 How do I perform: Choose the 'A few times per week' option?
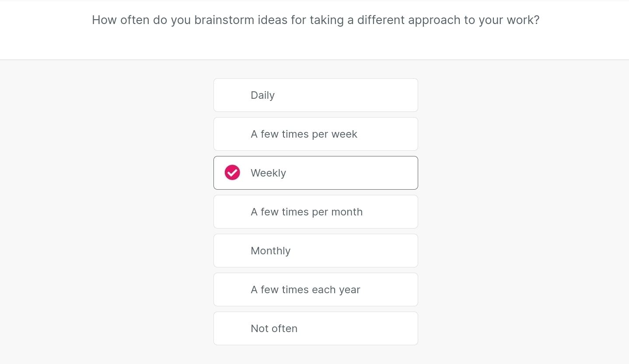point(315,134)
